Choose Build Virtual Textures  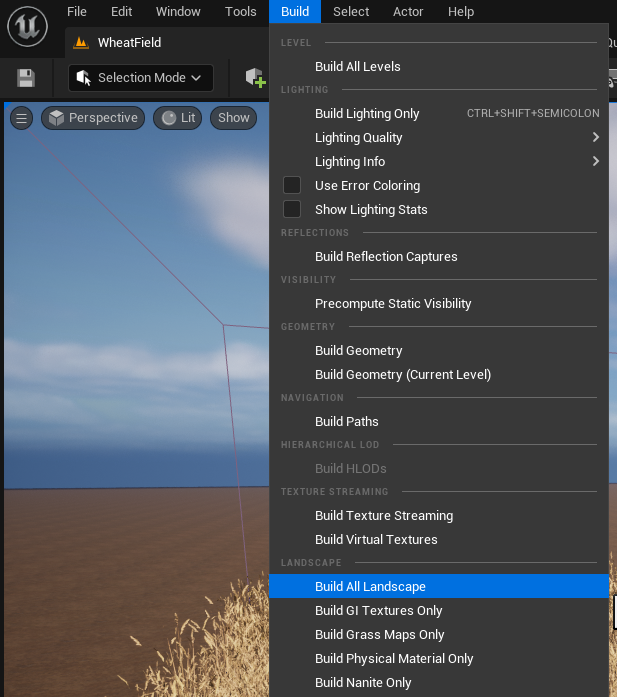point(439,540)
